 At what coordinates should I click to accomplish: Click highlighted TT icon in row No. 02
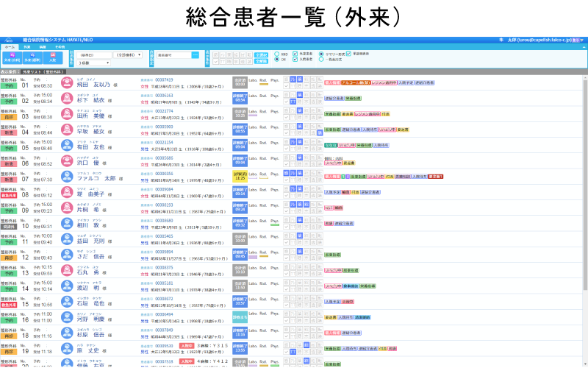point(293,102)
